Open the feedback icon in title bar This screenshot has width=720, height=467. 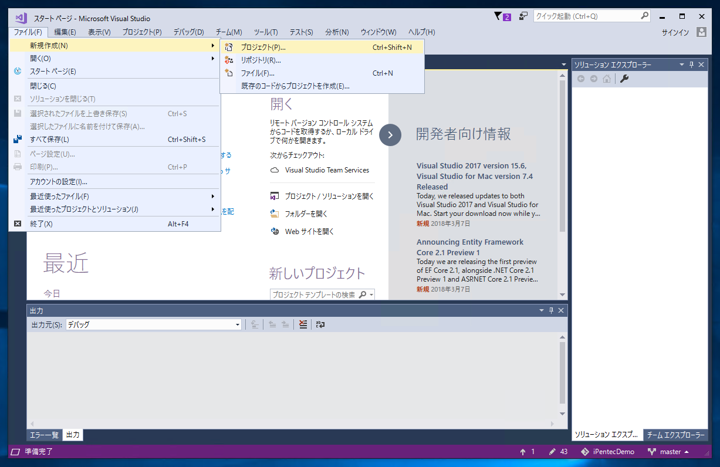point(523,17)
